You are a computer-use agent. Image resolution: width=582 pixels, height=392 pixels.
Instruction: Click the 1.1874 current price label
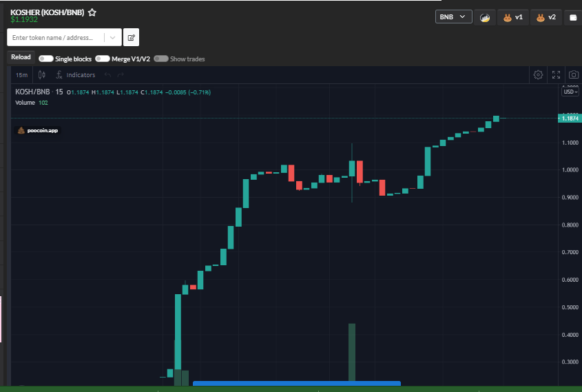click(570, 118)
